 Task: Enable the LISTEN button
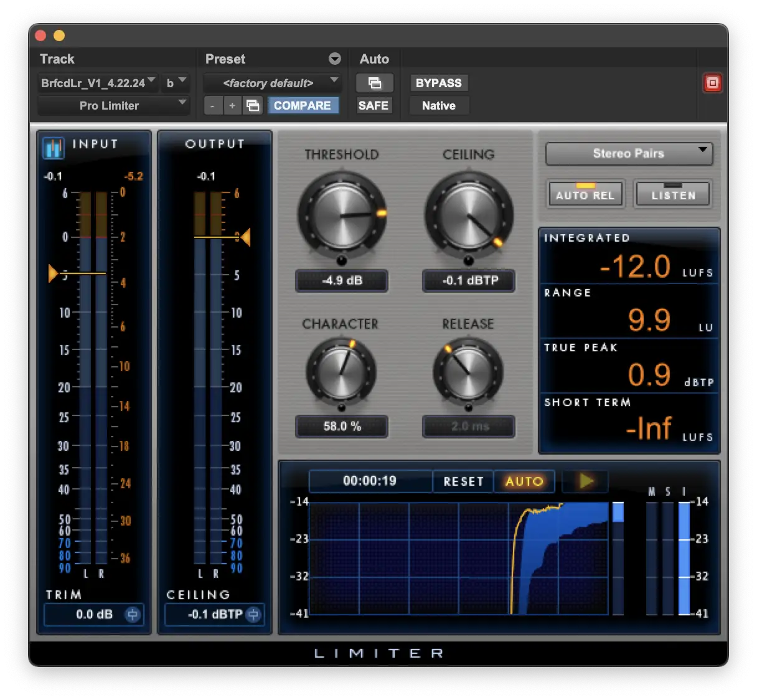(673, 194)
